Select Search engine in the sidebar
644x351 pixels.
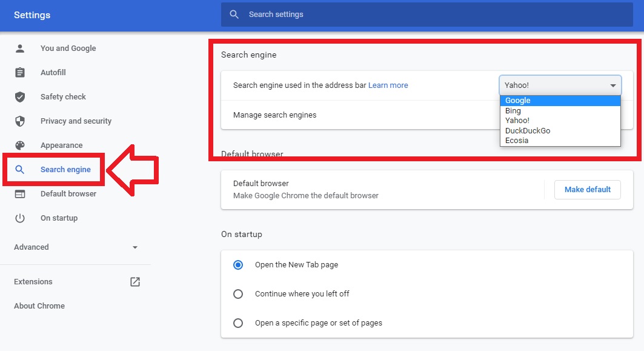(65, 169)
